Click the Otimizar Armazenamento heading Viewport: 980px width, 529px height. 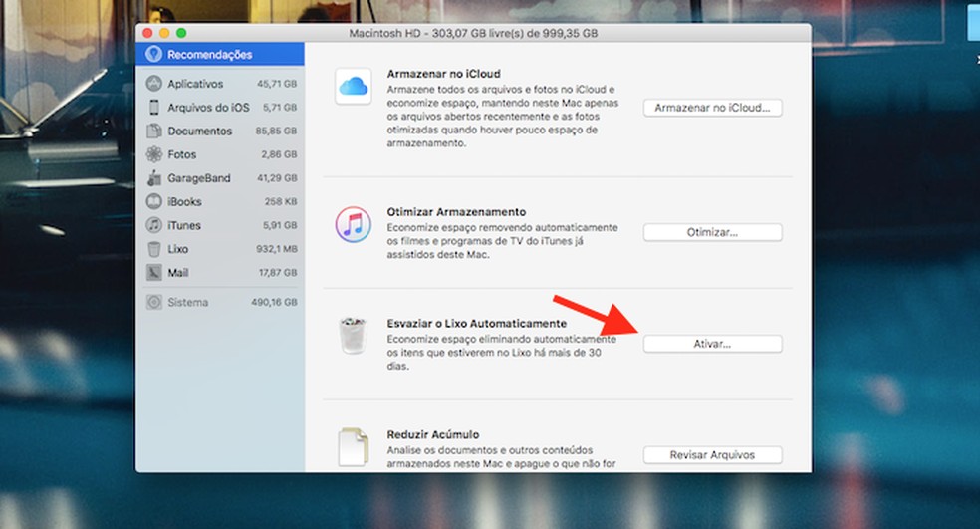click(x=456, y=212)
